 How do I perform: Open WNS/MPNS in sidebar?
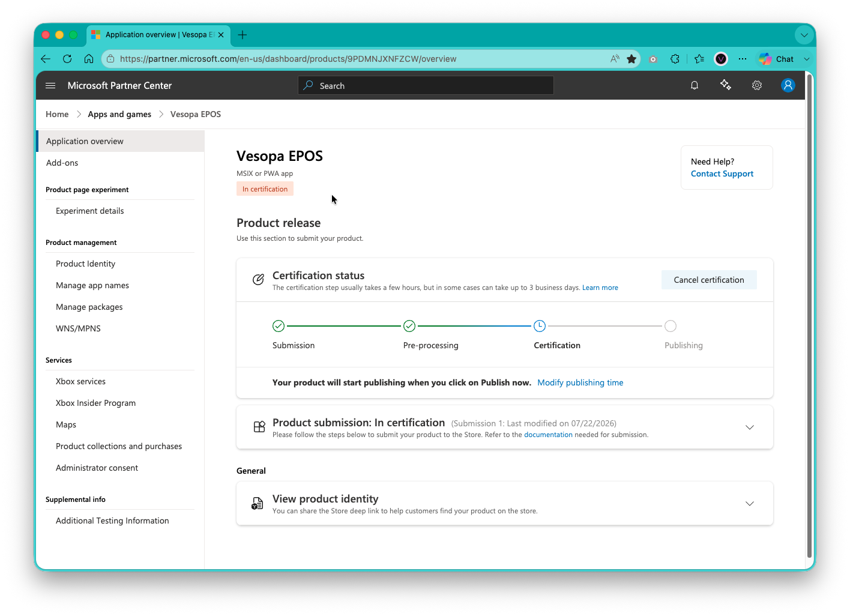click(x=79, y=328)
